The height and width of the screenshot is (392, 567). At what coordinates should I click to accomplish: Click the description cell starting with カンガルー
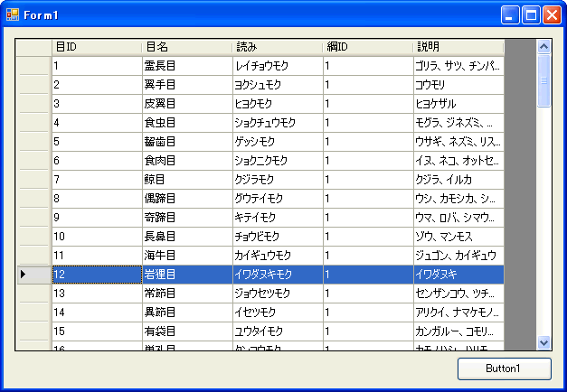point(458,331)
